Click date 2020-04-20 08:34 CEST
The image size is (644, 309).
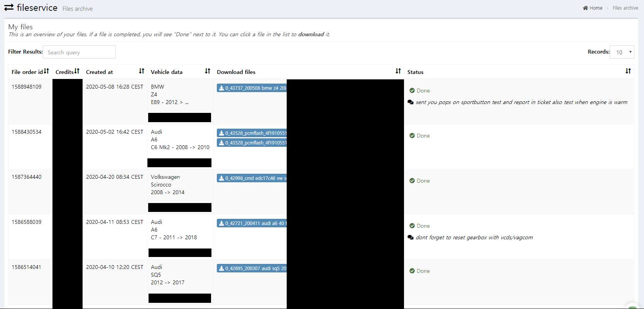115,177
